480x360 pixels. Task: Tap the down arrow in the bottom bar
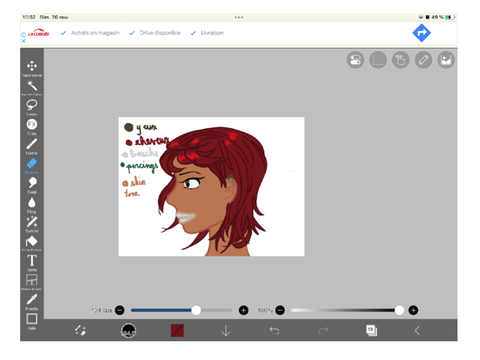(x=226, y=330)
